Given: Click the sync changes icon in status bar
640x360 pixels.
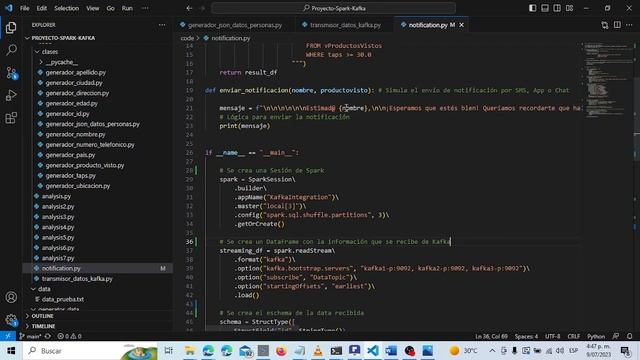Looking at the screenshot, I should coord(48,336).
